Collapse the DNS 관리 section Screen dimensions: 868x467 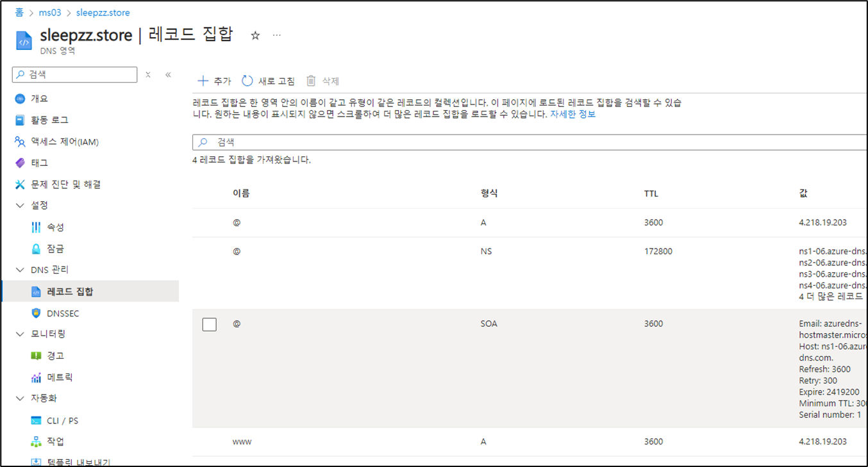coord(20,270)
